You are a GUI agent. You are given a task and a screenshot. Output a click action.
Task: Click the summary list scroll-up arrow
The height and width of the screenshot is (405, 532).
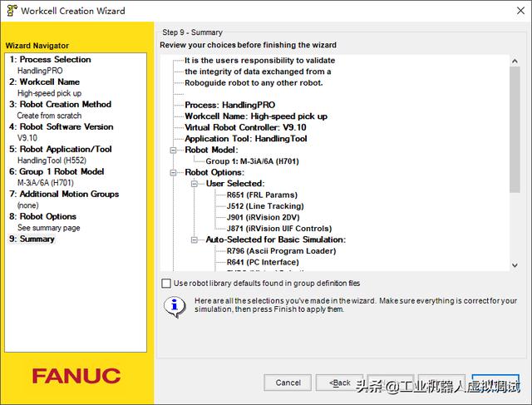(515, 61)
